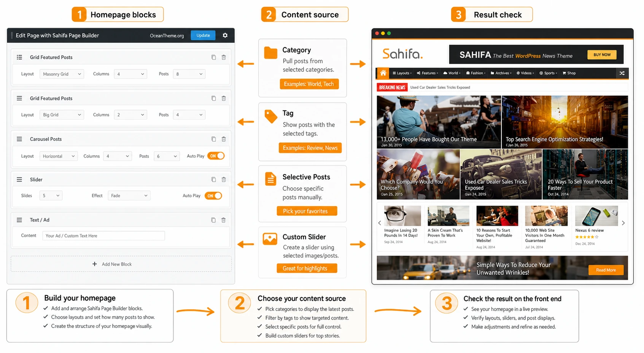Delete the Text / Ad block
The width and height of the screenshot is (644, 353).
pos(224,220)
